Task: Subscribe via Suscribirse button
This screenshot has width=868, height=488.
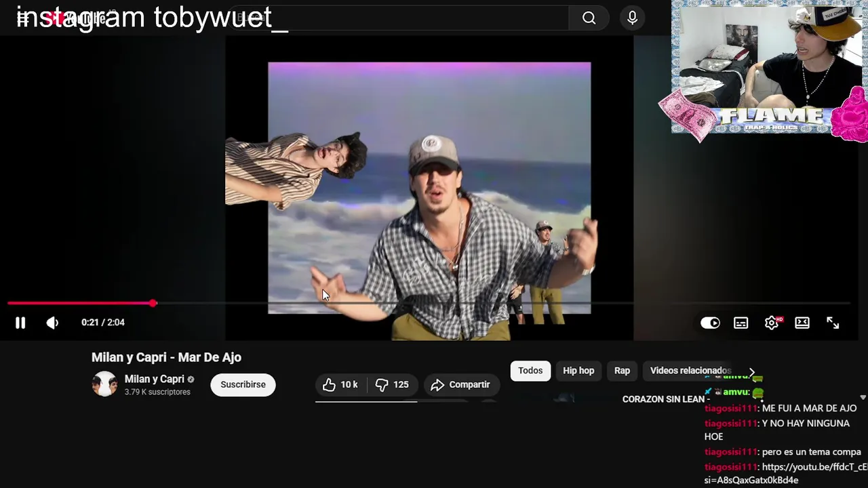Action: (x=243, y=384)
